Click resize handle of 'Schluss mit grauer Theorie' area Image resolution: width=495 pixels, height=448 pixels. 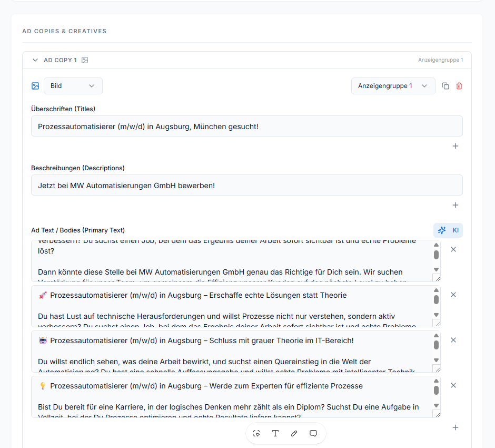click(x=437, y=369)
